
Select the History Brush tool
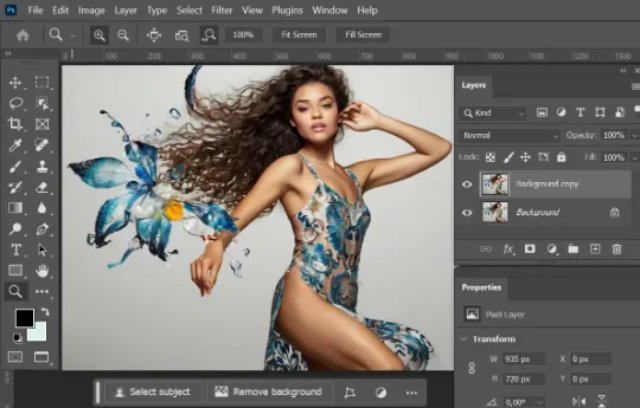(x=16, y=187)
